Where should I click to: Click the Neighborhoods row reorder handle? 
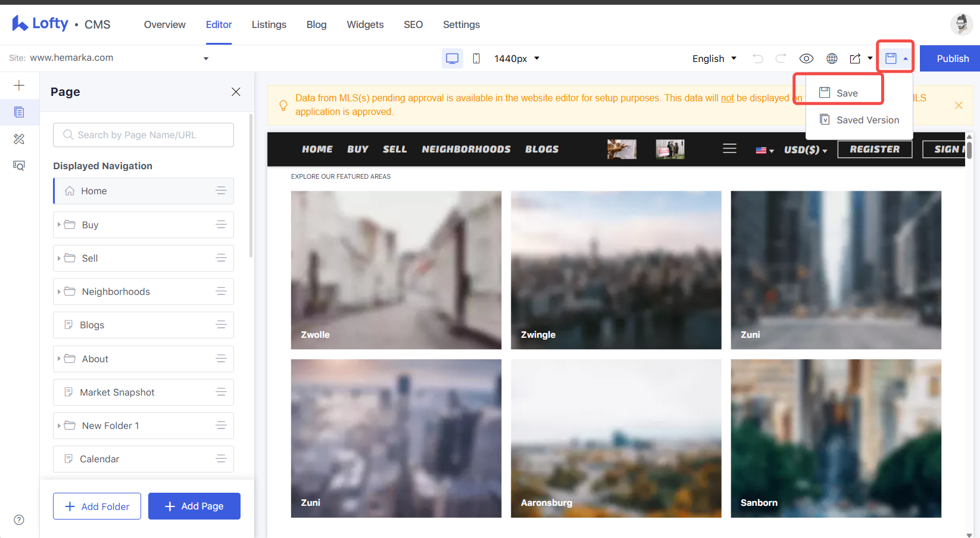[x=221, y=291]
